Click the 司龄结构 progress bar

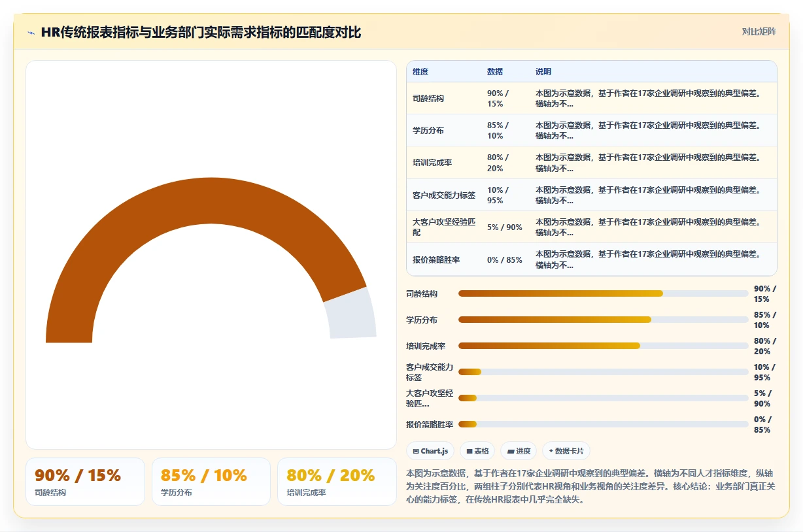(x=603, y=293)
